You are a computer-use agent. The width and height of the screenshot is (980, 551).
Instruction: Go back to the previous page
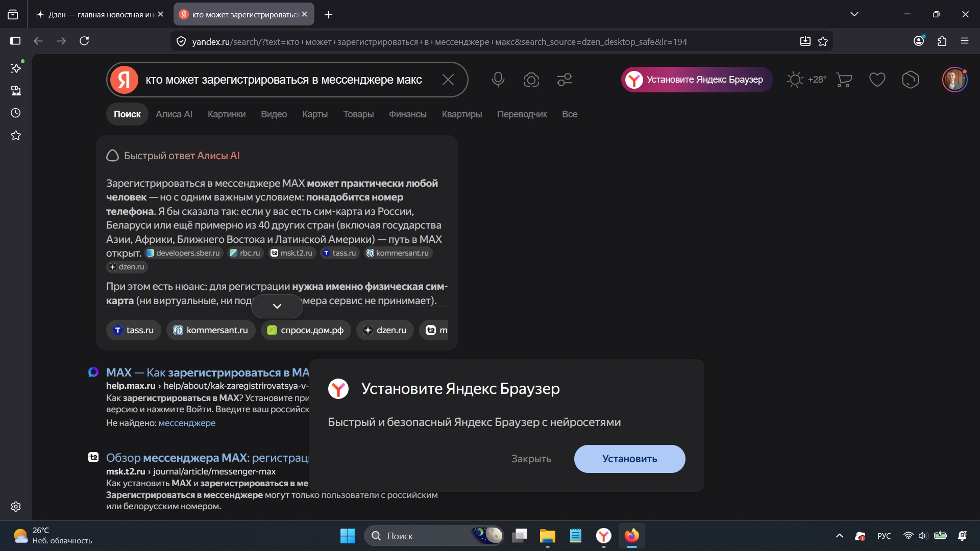[x=38, y=41]
